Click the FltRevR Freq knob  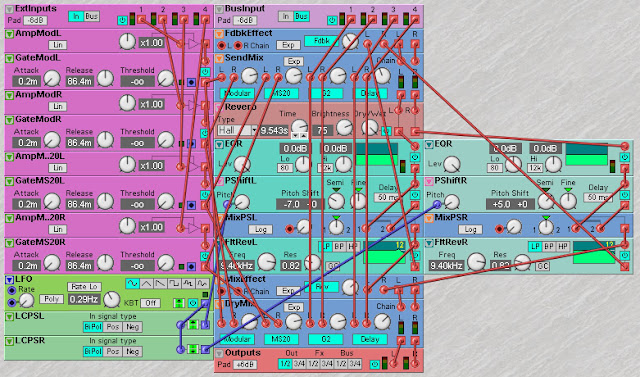click(x=476, y=262)
